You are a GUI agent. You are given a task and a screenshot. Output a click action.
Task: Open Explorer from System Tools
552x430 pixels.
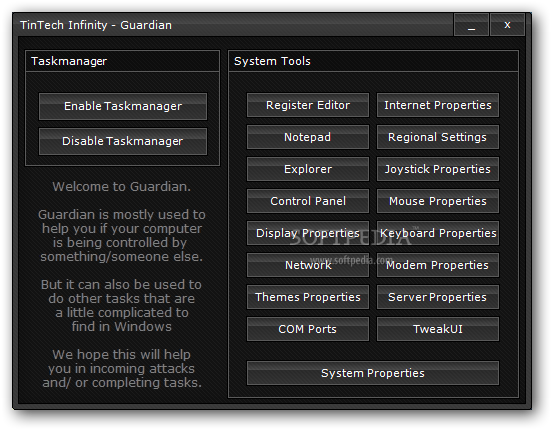tap(308, 169)
